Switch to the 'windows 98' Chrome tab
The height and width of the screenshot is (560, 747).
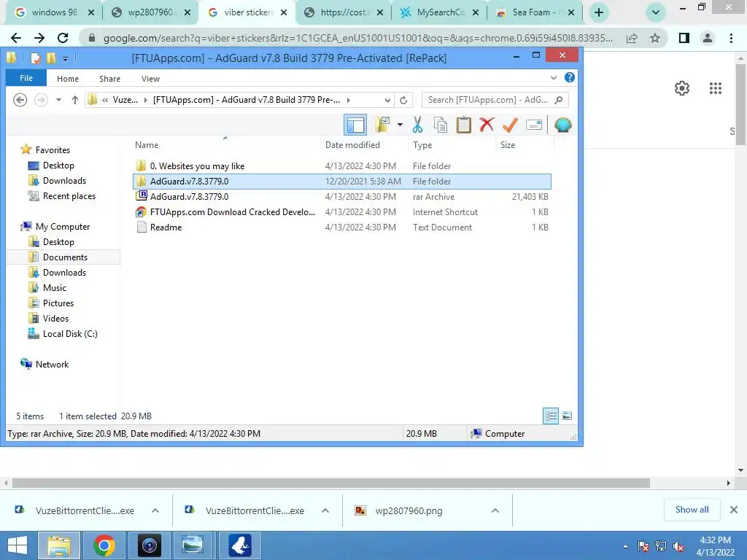(54, 12)
